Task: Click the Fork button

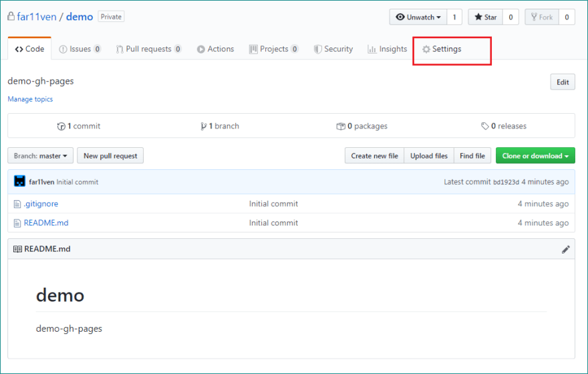Action: point(542,17)
